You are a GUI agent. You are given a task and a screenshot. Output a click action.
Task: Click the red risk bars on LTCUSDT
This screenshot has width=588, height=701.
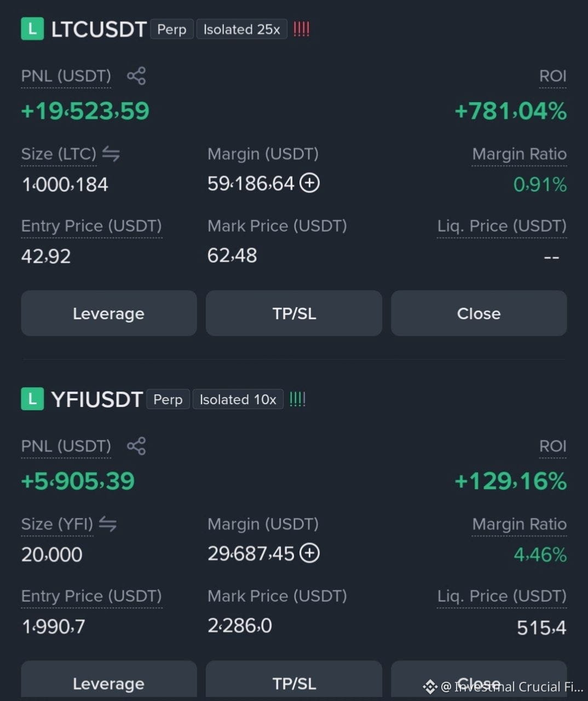[x=301, y=29]
